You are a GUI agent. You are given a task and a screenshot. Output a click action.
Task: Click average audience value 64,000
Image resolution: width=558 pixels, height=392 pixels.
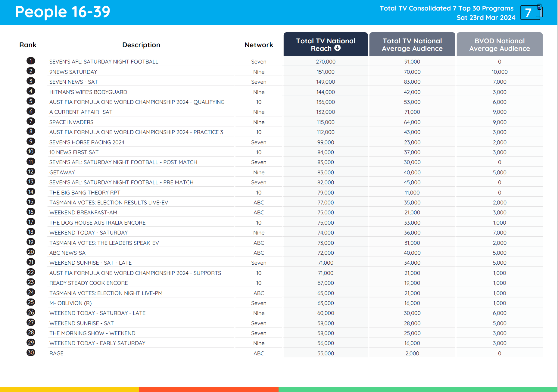point(412,122)
